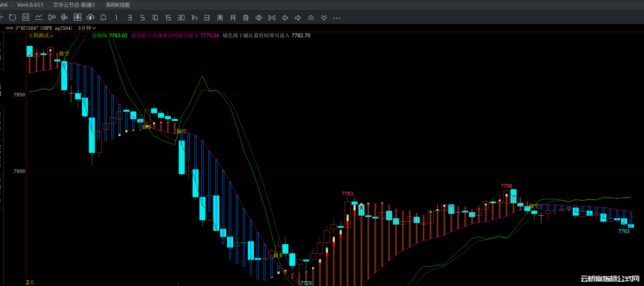The image size is (644, 286).
Task: Switch to monthly 月 period
Action: pyautogui.click(x=233, y=18)
